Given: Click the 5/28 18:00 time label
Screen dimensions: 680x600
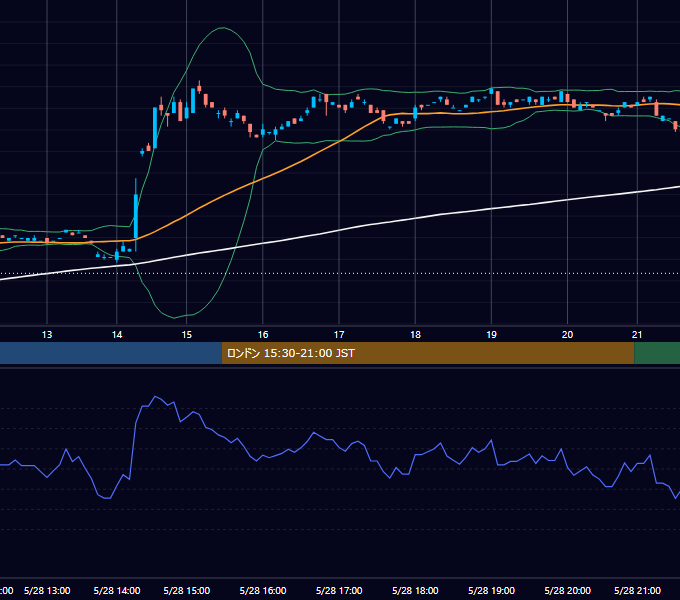Looking at the screenshot, I should tap(415, 590).
